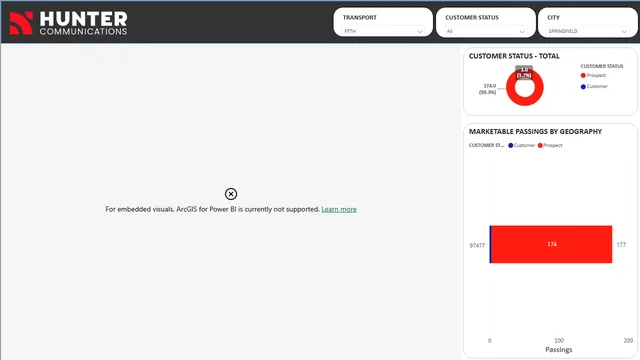Click the Customer Status - Total chart title
The width and height of the screenshot is (640, 360).
click(514, 56)
